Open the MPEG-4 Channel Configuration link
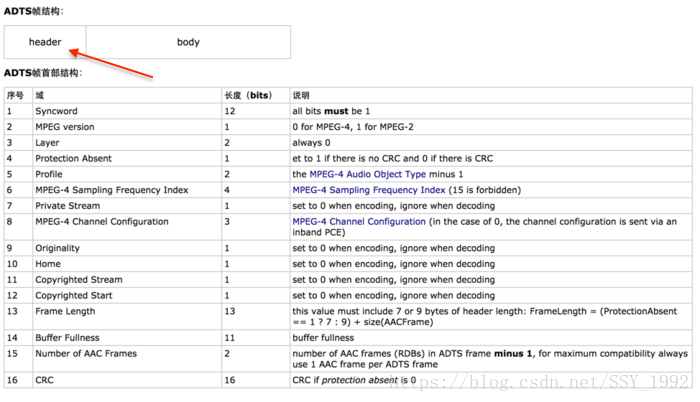 pyautogui.click(x=359, y=222)
